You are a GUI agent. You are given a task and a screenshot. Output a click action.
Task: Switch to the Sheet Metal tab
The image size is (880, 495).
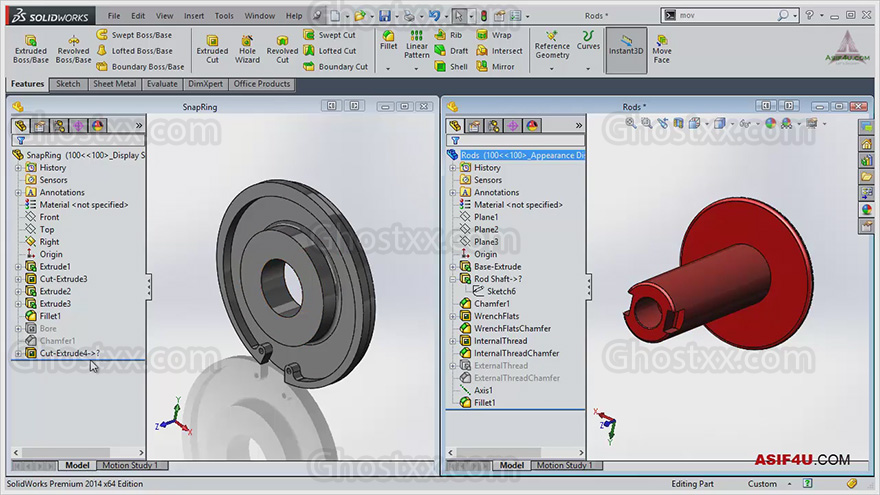coord(114,84)
